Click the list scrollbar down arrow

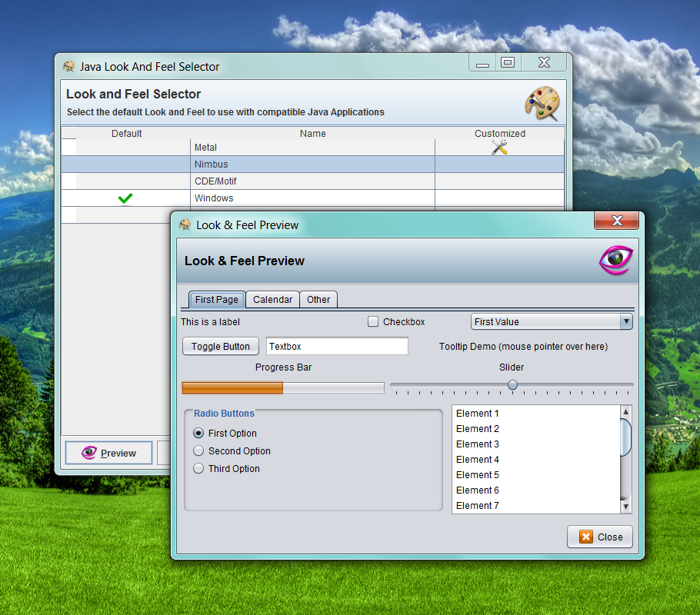click(626, 507)
